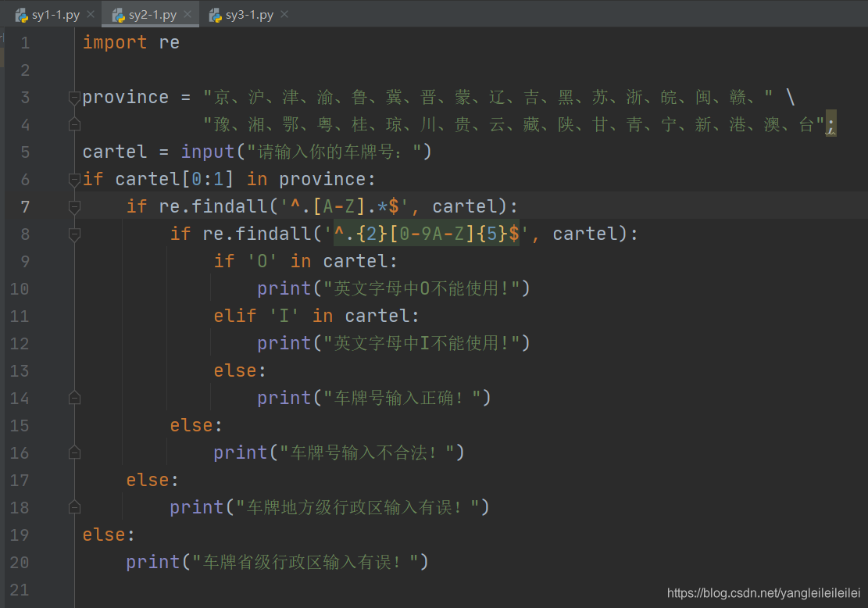The width and height of the screenshot is (868, 608).
Task: Click the fold end marker at line 14
Action: click(74, 398)
